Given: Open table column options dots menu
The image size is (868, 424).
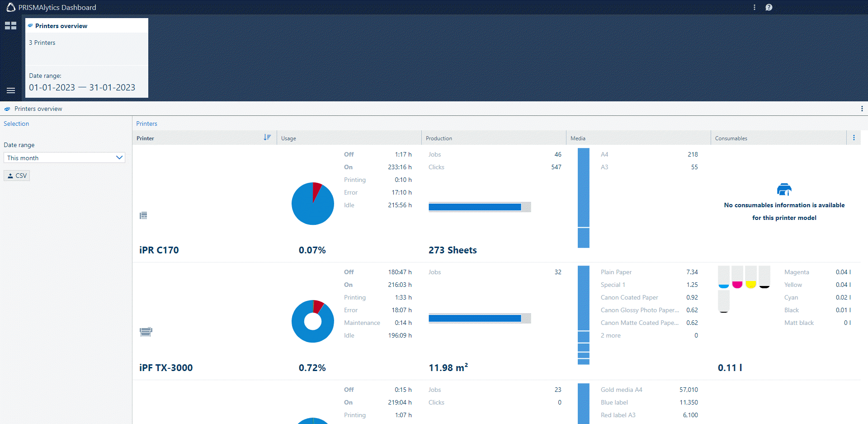Looking at the screenshot, I should [x=854, y=138].
